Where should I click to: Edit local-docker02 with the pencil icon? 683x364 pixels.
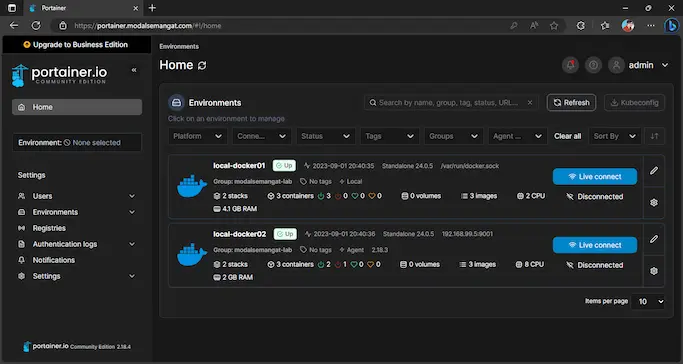coord(654,239)
